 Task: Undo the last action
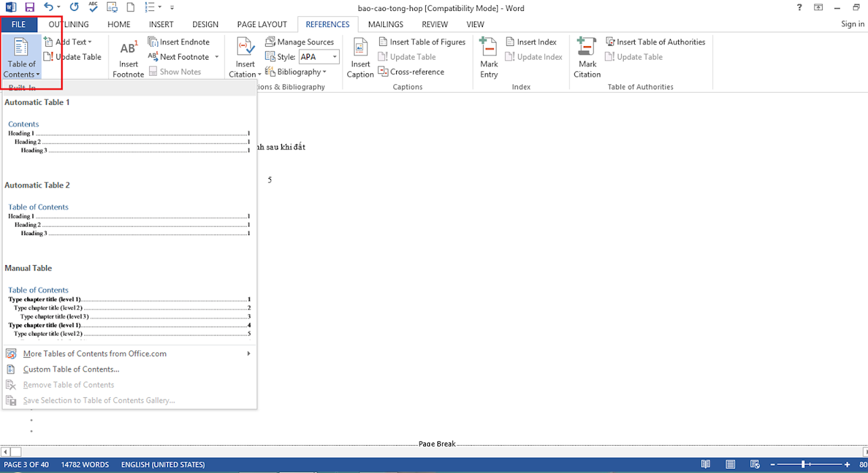47,7
